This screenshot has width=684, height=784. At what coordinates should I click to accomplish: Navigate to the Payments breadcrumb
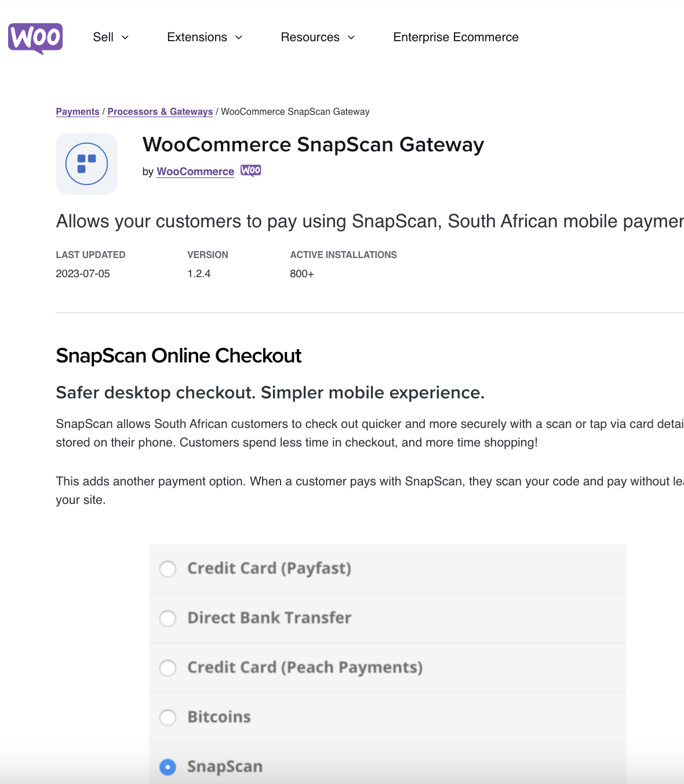[77, 111]
